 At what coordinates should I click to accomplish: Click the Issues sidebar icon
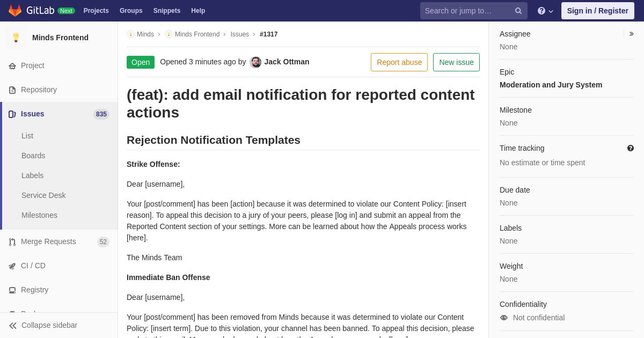[x=12, y=114]
